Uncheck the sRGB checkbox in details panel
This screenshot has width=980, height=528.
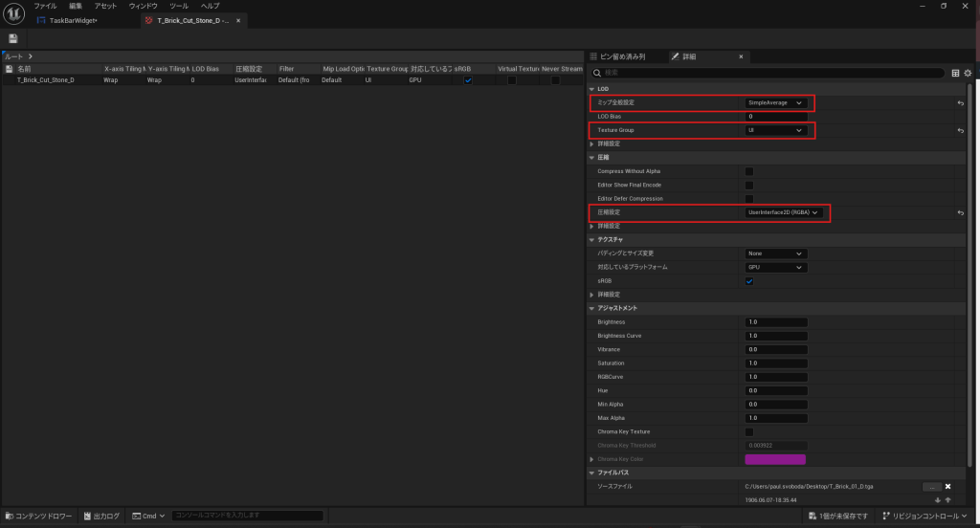click(749, 281)
